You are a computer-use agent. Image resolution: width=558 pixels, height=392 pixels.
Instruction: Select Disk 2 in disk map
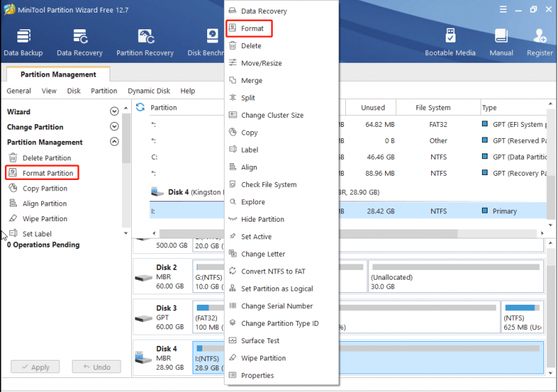click(161, 277)
